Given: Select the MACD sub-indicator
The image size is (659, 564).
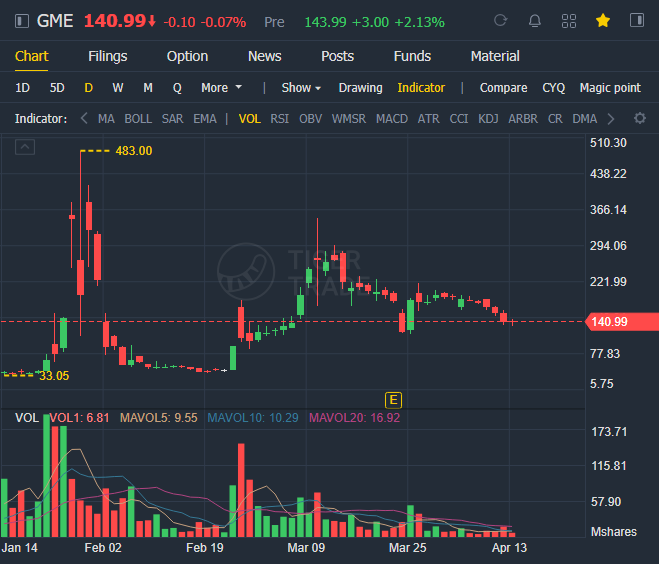Looking at the screenshot, I should [x=392, y=119].
